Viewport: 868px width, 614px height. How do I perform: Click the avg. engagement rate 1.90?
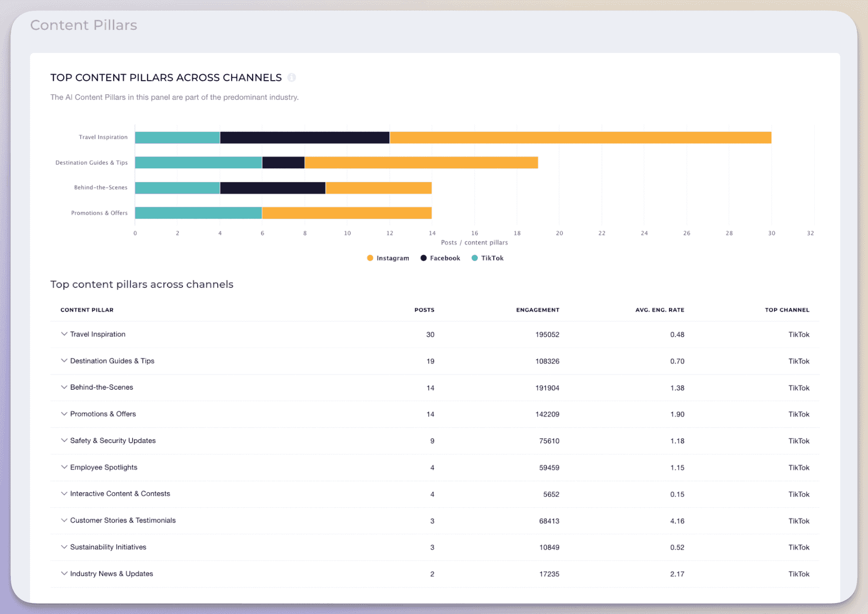(677, 414)
